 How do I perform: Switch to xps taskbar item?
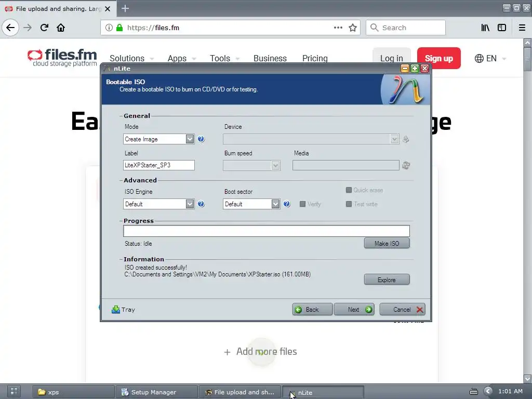coord(74,392)
